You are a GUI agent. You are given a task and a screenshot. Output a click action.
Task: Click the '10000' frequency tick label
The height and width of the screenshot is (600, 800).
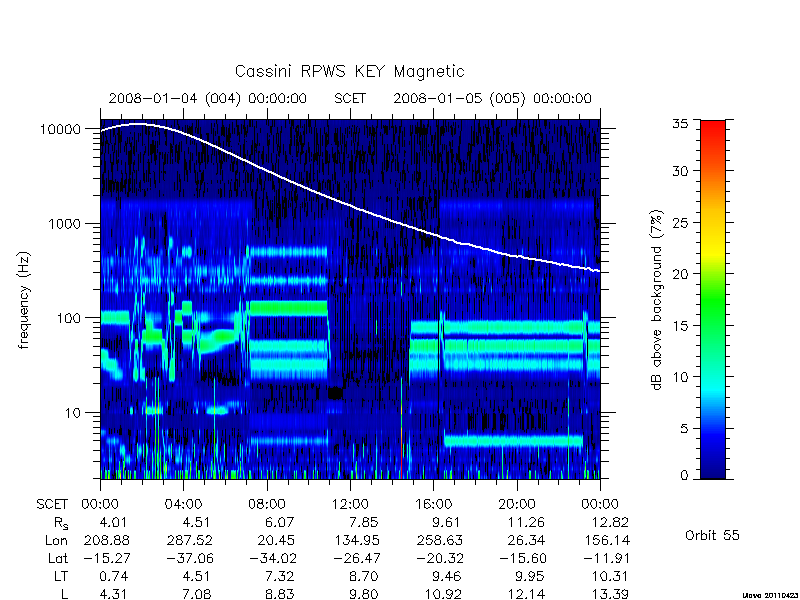click(60, 130)
